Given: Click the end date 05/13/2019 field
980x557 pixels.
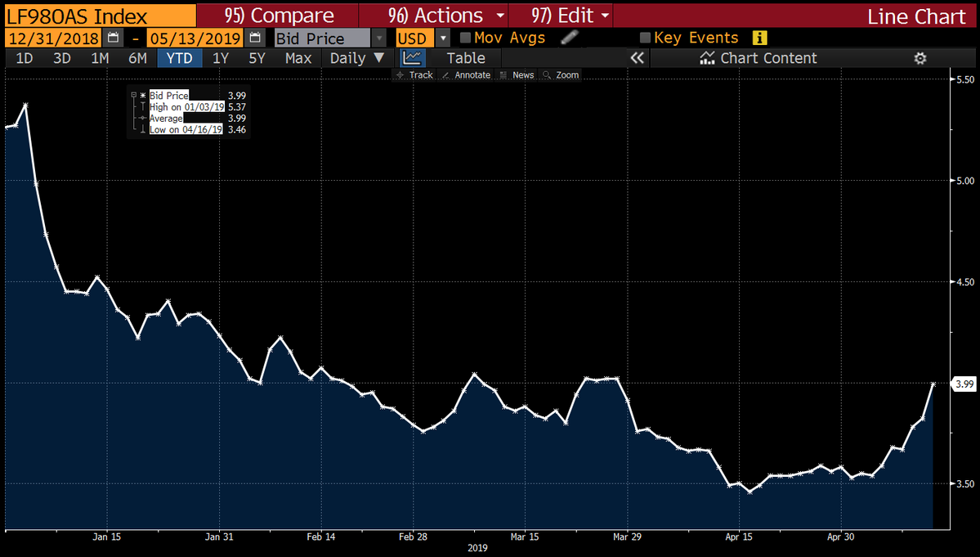Looking at the screenshot, I should pyautogui.click(x=195, y=38).
